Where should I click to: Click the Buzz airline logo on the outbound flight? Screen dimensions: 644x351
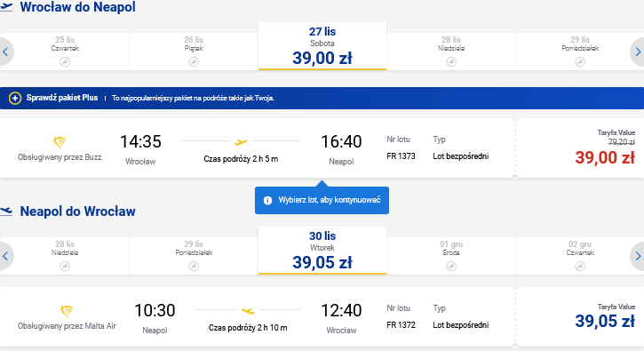(60, 142)
